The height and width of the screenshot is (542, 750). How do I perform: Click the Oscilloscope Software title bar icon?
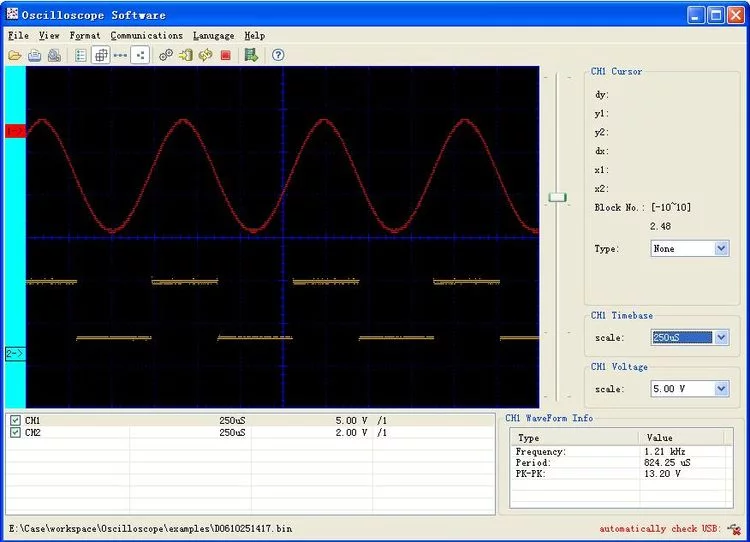click(x=12, y=14)
